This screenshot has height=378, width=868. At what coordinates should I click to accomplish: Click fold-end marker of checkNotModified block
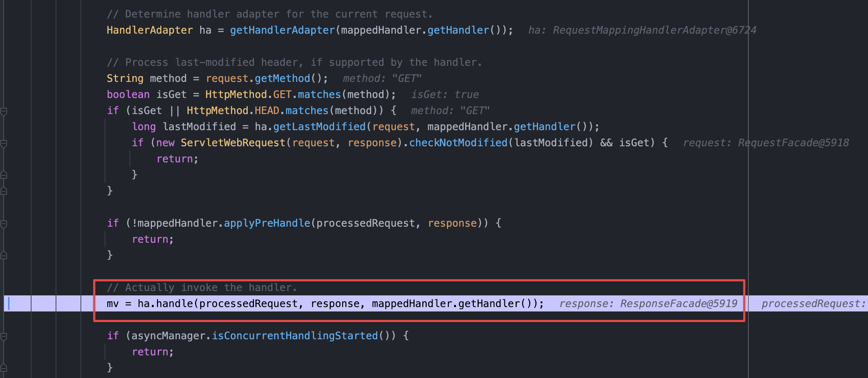(4, 175)
